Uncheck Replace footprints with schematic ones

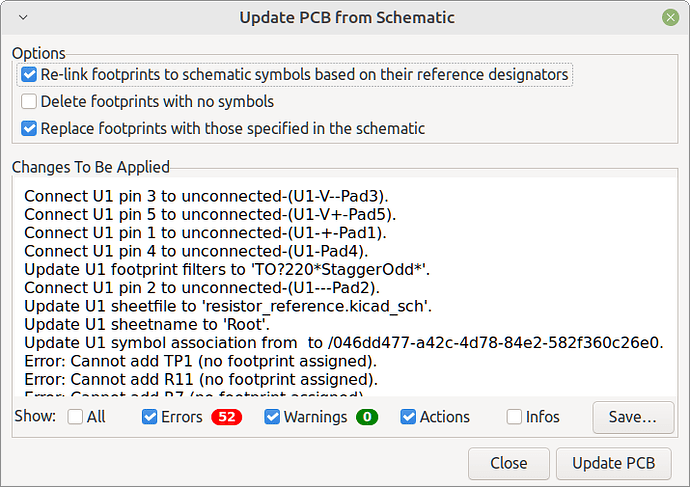(x=29, y=128)
